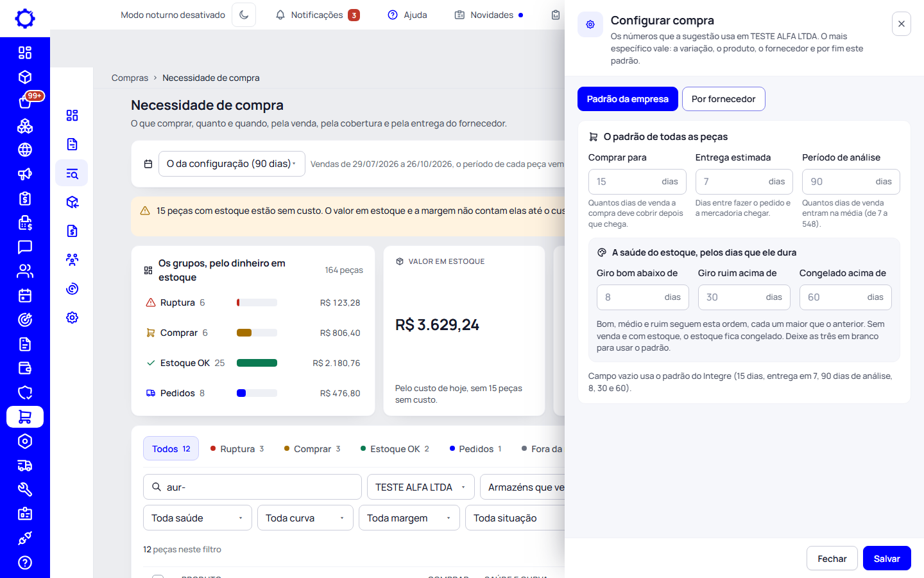Click the gear icon in the inner submenu
Screen dimensions: 924x578
[72, 317]
